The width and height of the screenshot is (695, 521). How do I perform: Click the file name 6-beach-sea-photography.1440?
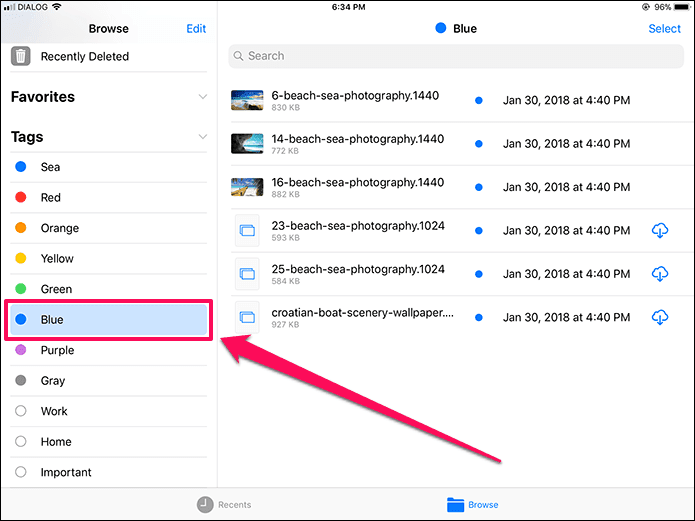coord(355,96)
